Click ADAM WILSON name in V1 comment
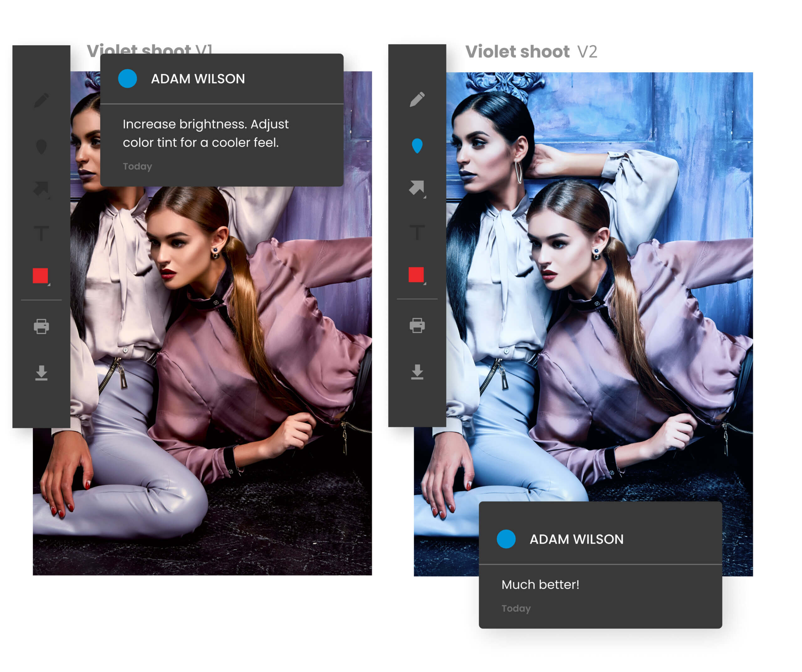This screenshot has width=802, height=672. (x=198, y=79)
